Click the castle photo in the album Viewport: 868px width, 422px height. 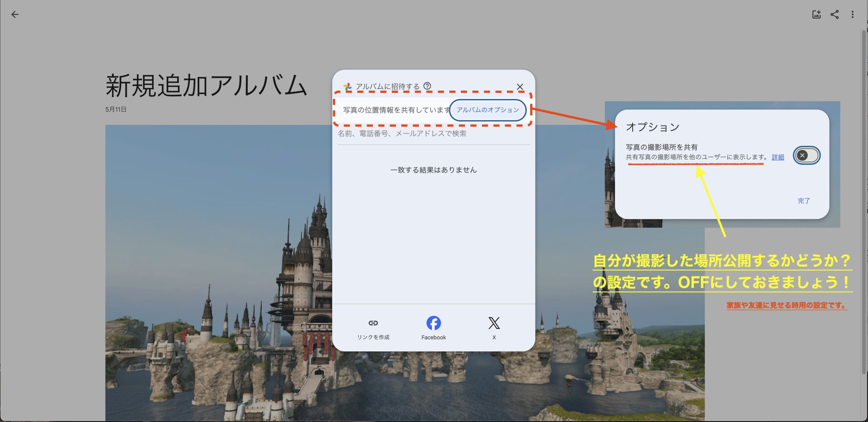pyautogui.click(x=219, y=273)
